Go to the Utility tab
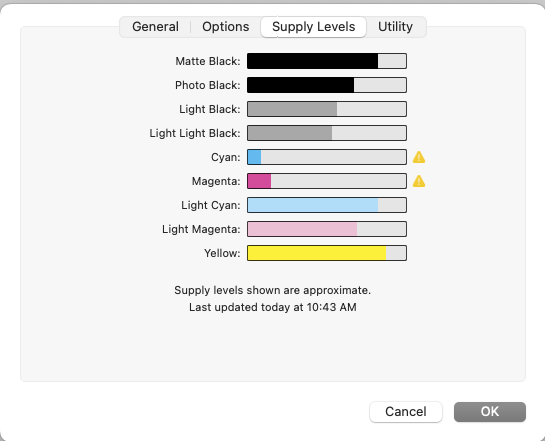The height and width of the screenshot is (441, 545). [x=396, y=27]
